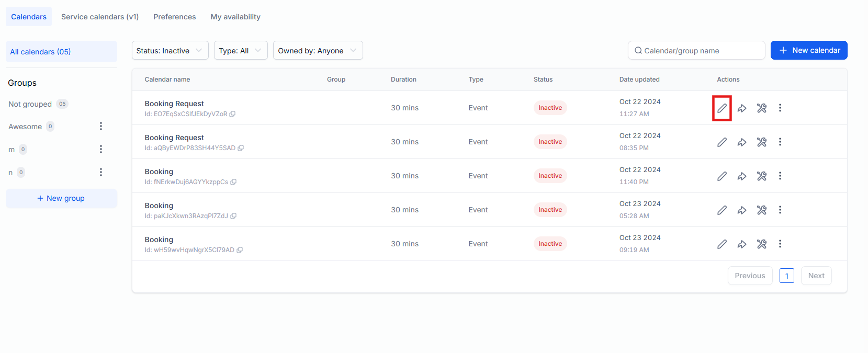Open the Type: All dropdown
This screenshot has width=868, height=353.
(x=240, y=51)
